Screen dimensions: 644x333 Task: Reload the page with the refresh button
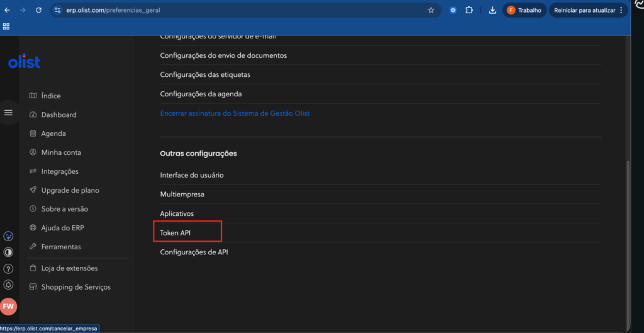point(39,10)
